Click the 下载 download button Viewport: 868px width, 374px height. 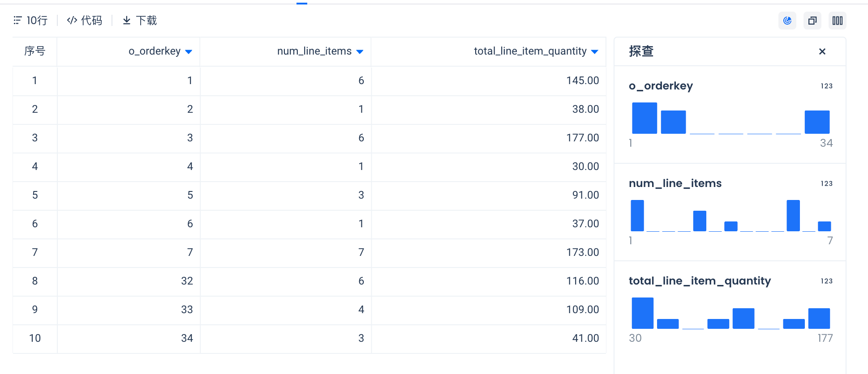(140, 21)
